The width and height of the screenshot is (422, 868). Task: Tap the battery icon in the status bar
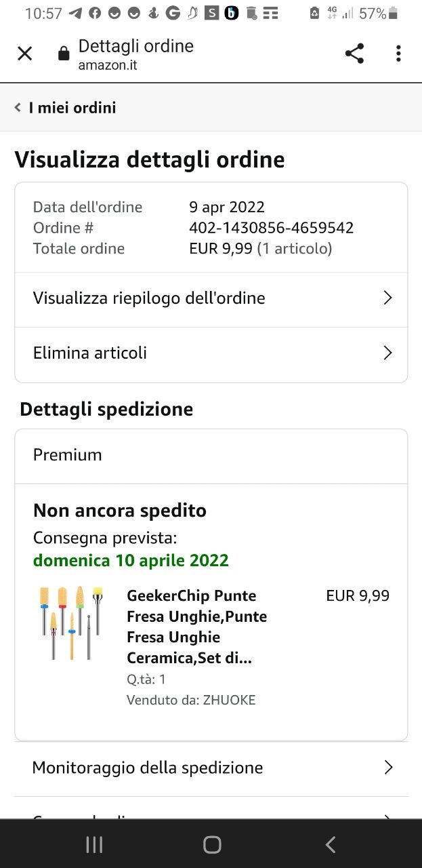[394, 14]
